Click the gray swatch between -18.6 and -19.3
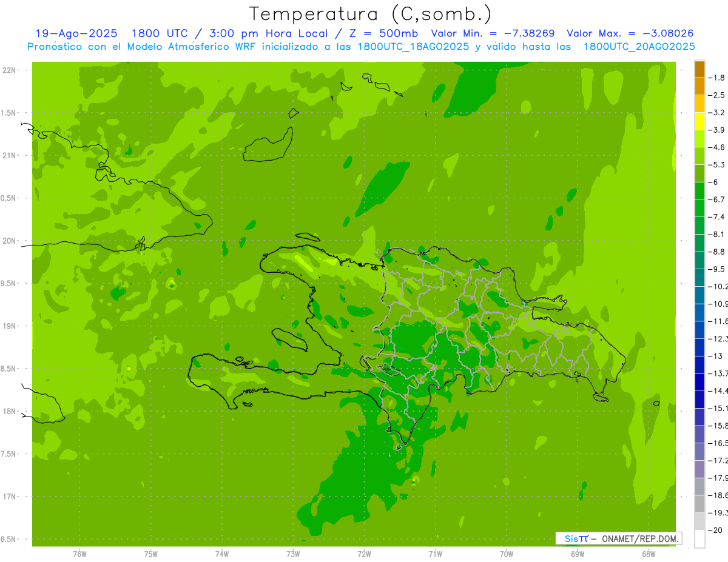This screenshot has height=562, width=728. point(699,504)
